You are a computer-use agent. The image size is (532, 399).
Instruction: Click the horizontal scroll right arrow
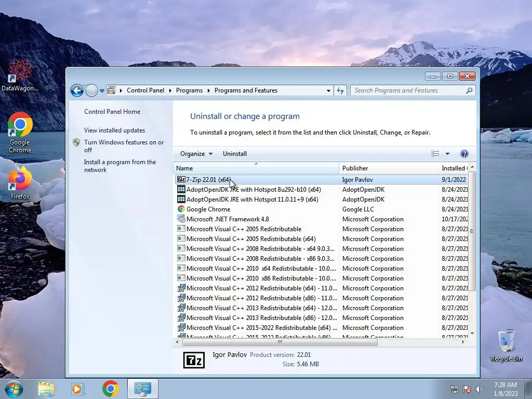point(463,342)
